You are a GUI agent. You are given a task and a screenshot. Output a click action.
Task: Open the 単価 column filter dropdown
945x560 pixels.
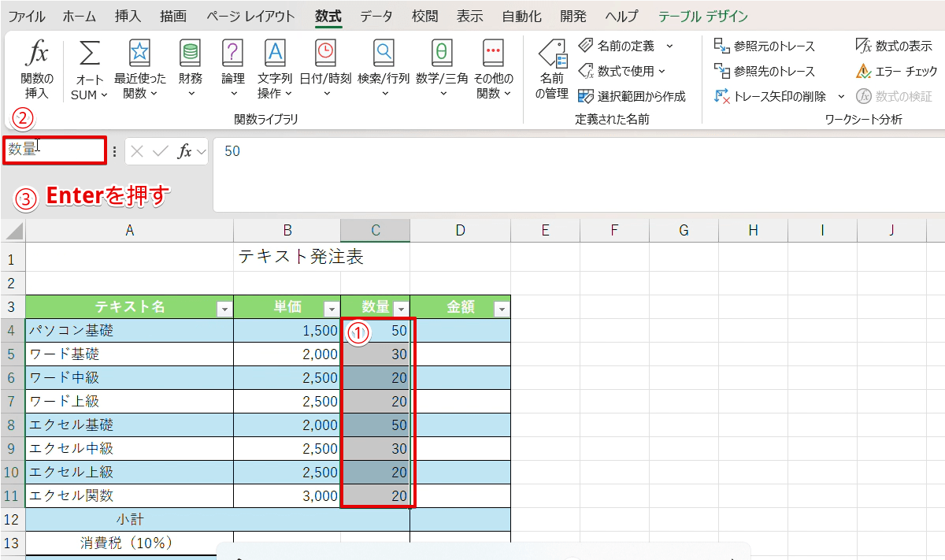332,309
